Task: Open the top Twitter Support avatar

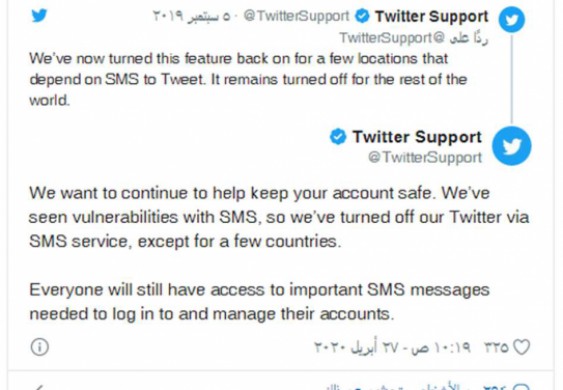Action: tap(512, 19)
